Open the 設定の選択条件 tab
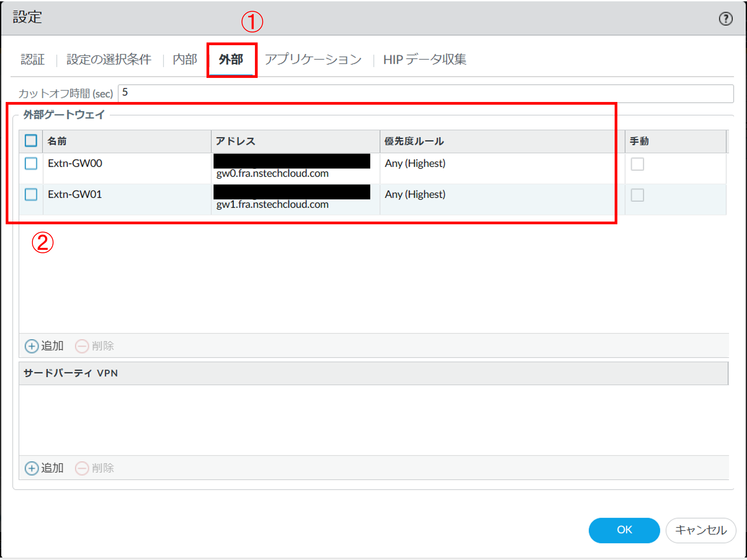Viewport: 747px width, 560px height. point(109,60)
